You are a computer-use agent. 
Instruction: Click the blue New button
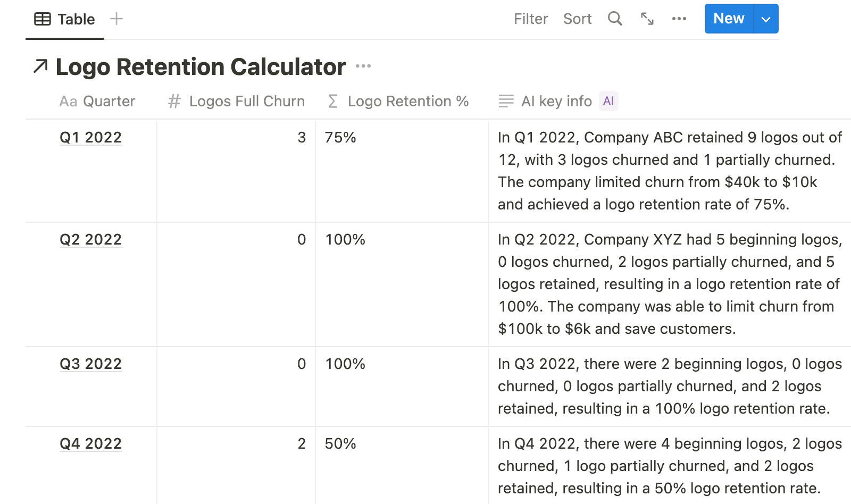728,19
